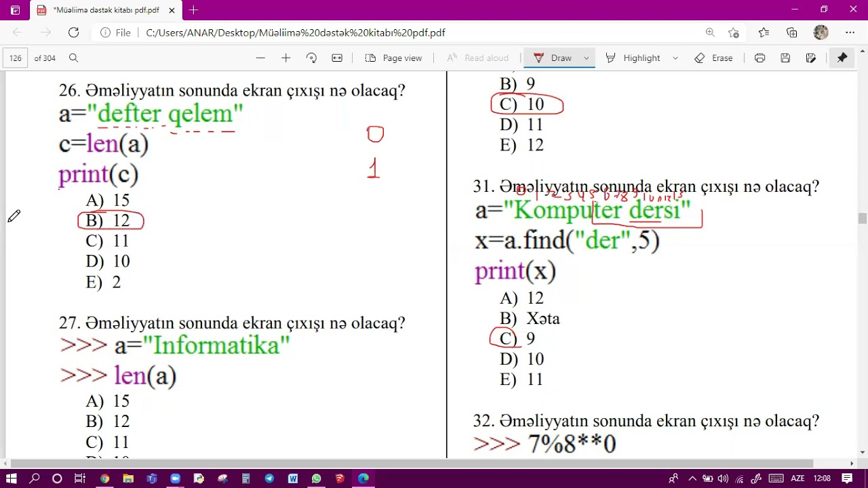
Task: Toggle the Draw tool
Action: (553, 58)
